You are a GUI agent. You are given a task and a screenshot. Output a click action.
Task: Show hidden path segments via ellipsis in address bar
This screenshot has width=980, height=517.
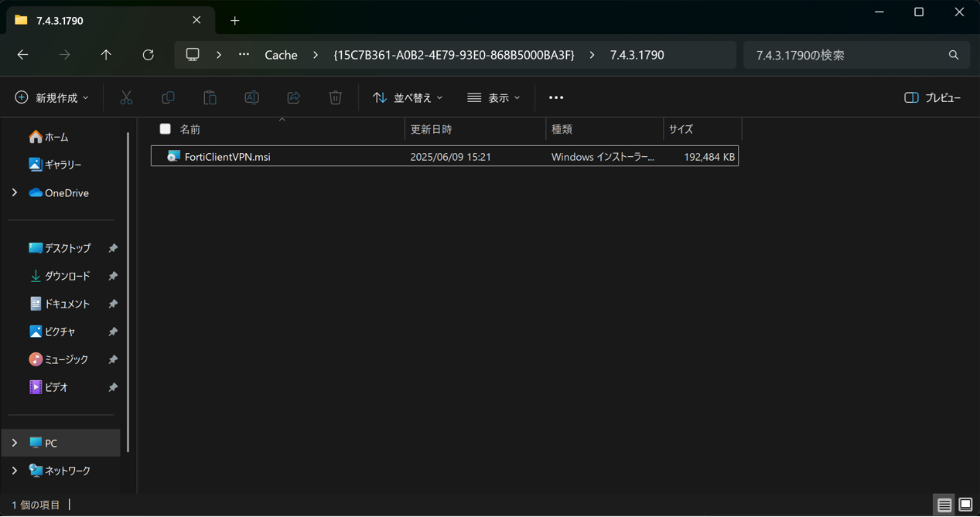(244, 55)
